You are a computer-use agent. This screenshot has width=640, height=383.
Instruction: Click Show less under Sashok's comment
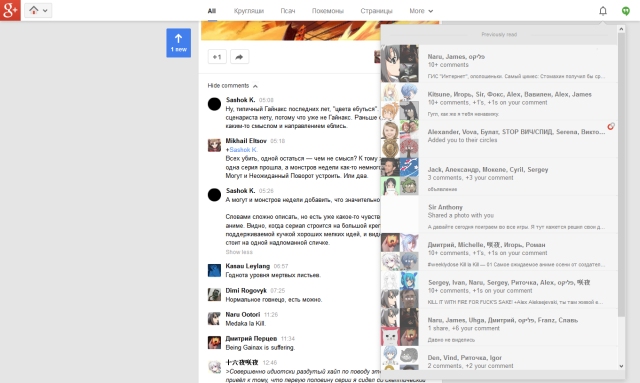(x=239, y=252)
